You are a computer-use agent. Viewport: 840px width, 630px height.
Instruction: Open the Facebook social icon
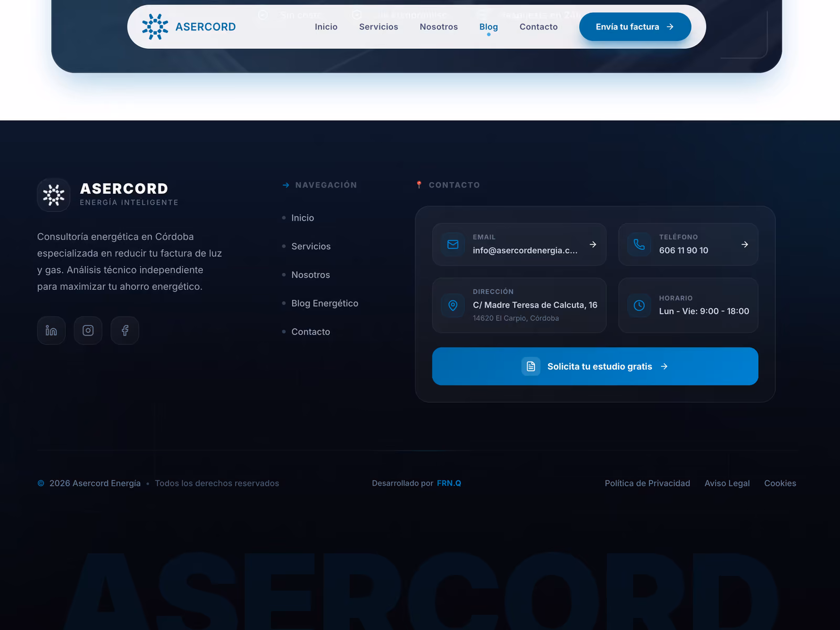[125, 330]
